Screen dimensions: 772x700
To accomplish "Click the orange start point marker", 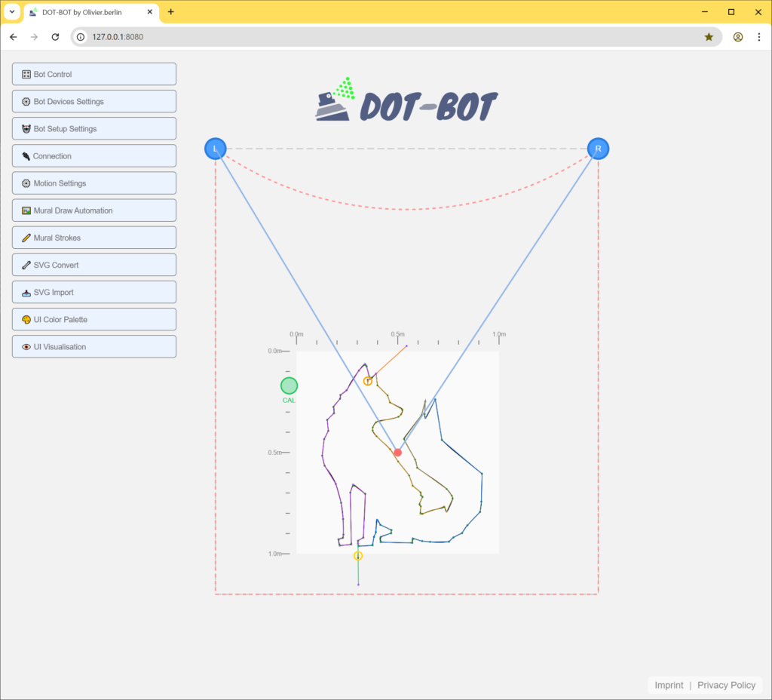I will (368, 381).
